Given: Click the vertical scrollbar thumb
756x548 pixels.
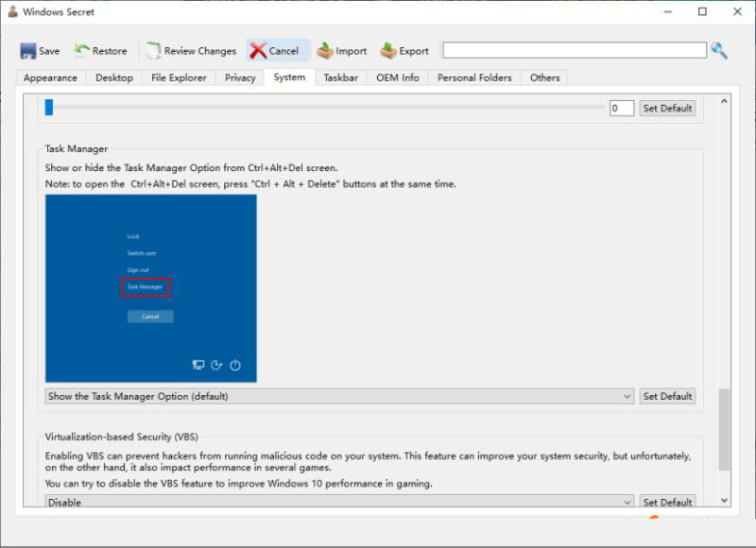Looking at the screenshot, I should pos(724,429).
